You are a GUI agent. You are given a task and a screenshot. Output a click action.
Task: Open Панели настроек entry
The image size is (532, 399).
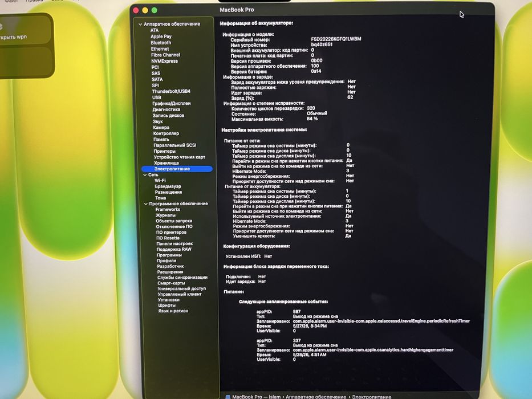coord(174,244)
